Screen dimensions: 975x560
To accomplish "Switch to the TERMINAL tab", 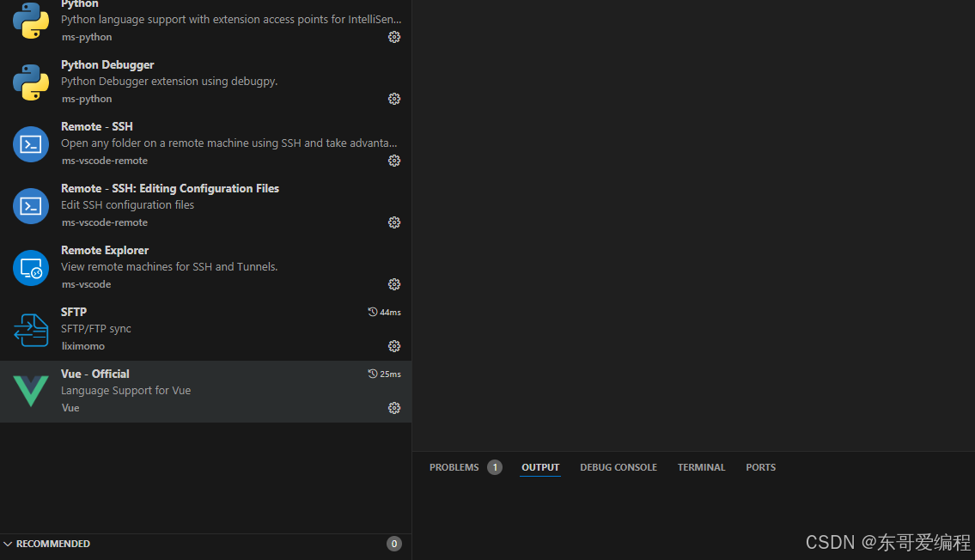I will pos(702,467).
